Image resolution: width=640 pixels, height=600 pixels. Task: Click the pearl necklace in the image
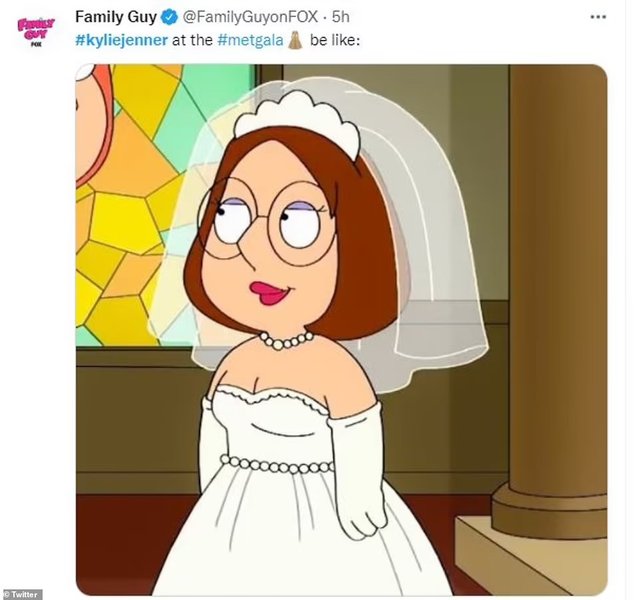(x=287, y=340)
